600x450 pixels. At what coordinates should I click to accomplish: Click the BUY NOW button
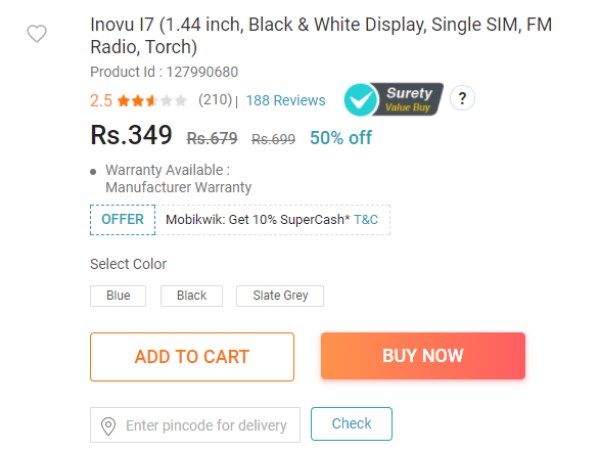point(423,356)
